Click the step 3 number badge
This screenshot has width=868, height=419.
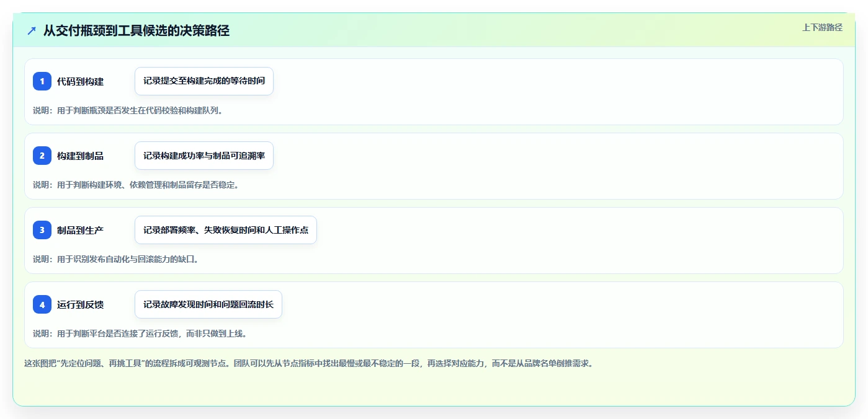click(x=42, y=230)
